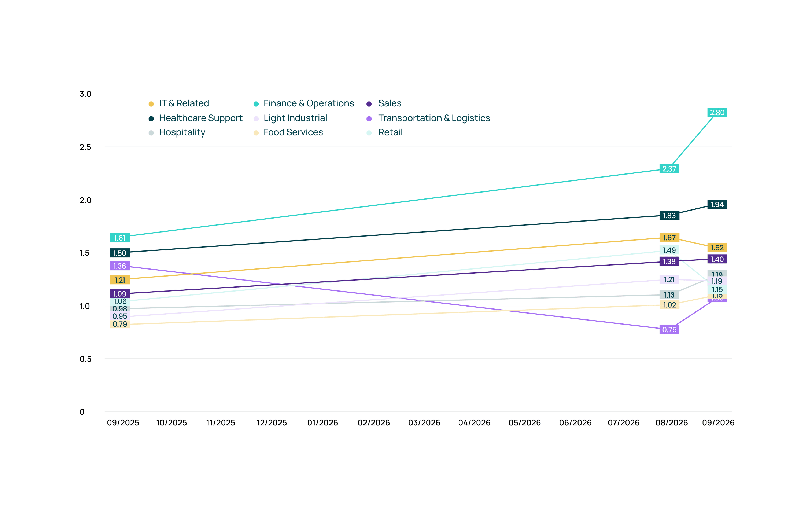
Task: Select the 1.67 data label
Action: (669, 238)
